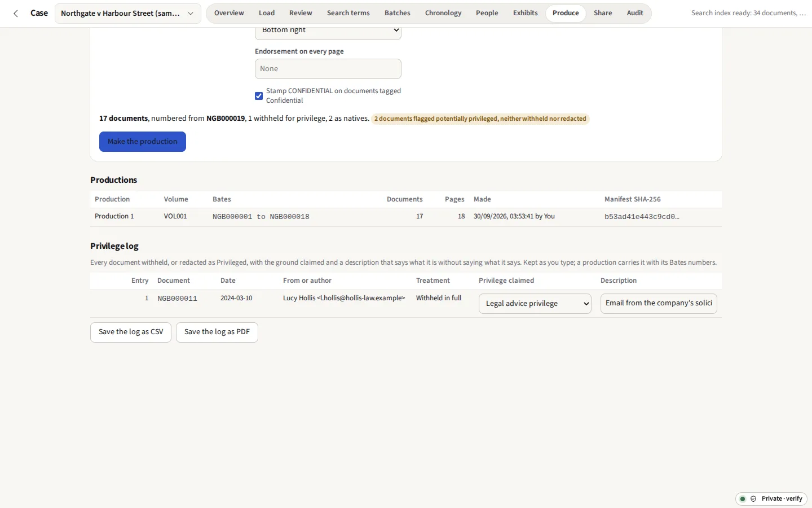The width and height of the screenshot is (812, 508).
Task: Open the Northgate v Harbour Street case selector
Action: tap(128, 14)
